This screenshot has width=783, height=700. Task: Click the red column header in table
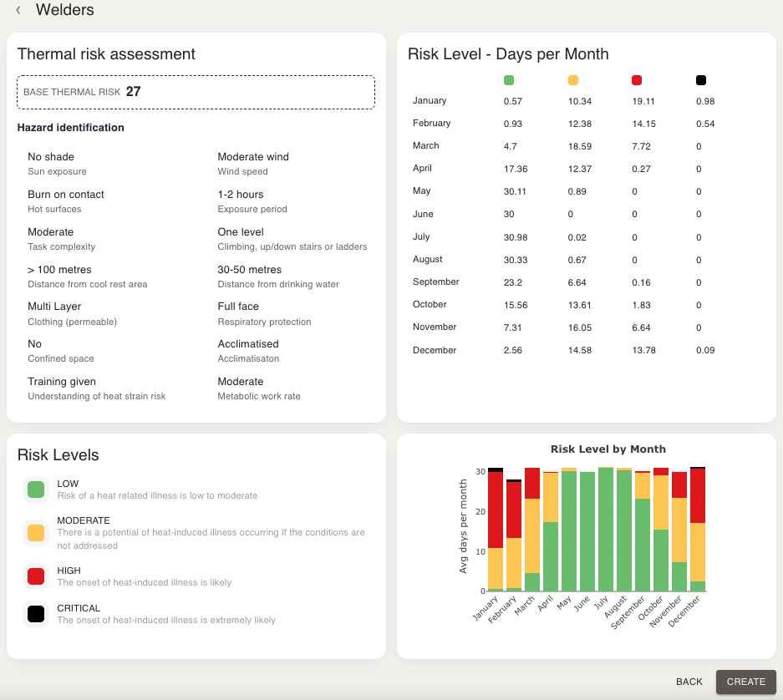tap(637, 80)
